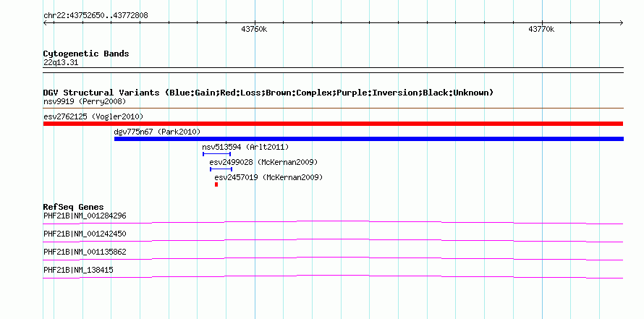644x319 pixels.
Task: Click the chr22:43752650..43772808 coordinate label
Action: pyautogui.click(x=96, y=16)
